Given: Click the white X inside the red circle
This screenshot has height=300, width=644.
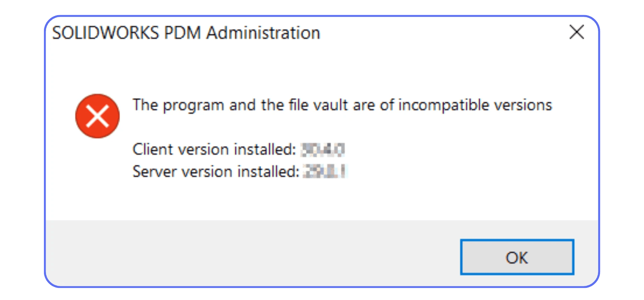Looking at the screenshot, I should point(97,116).
